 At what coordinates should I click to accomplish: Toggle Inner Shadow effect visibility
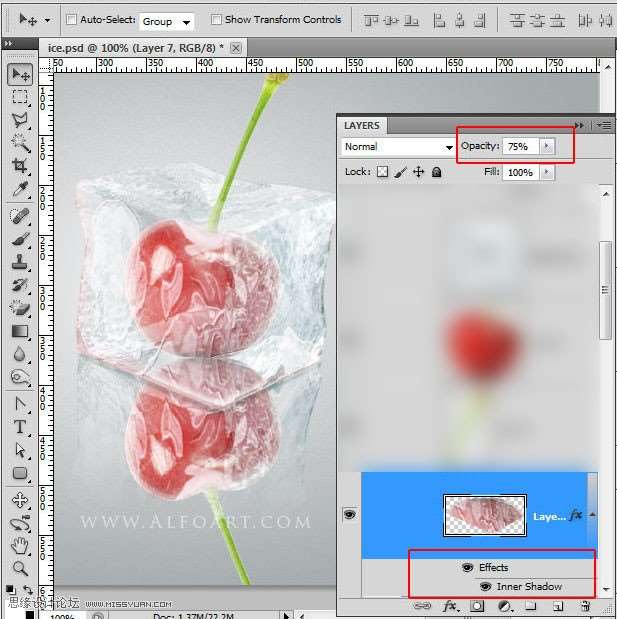tap(486, 587)
